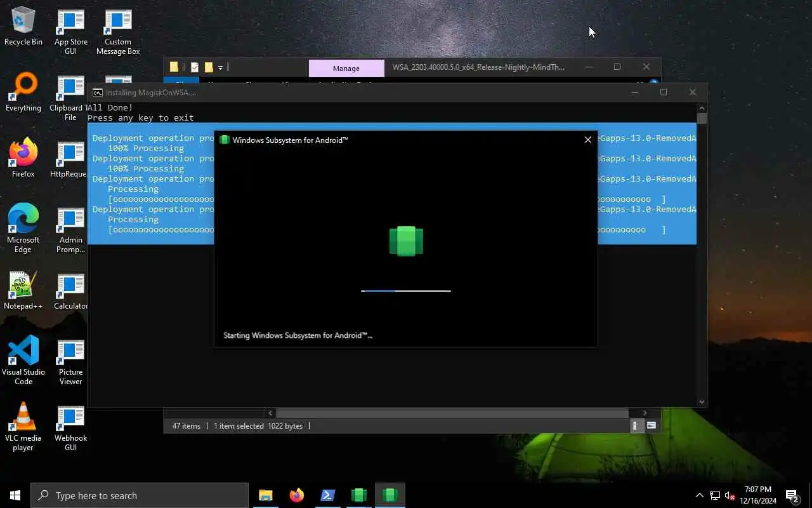Image resolution: width=812 pixels, height=508 pixels.
Task: Open Calculator desktop shortcut
Action: click(70, 291)
